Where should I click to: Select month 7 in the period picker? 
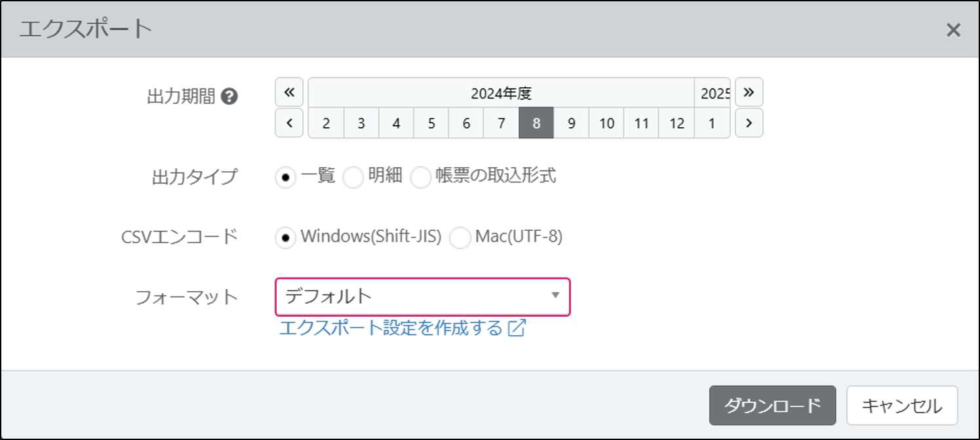tap(501, 123)
